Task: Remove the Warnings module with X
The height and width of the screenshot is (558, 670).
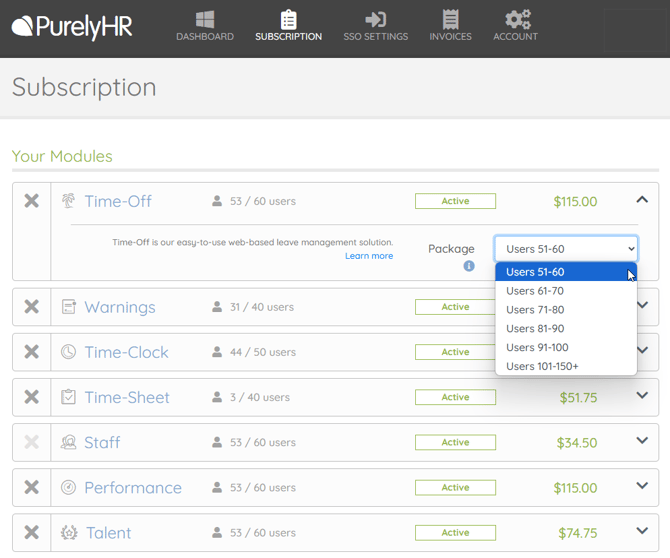Action: [32, 306]
